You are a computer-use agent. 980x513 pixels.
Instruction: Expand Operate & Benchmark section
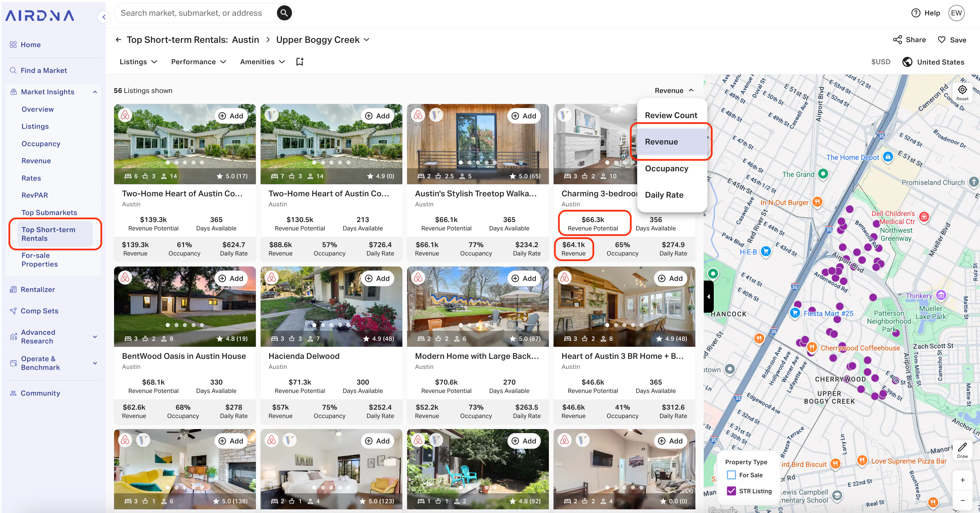coord(95,363)
